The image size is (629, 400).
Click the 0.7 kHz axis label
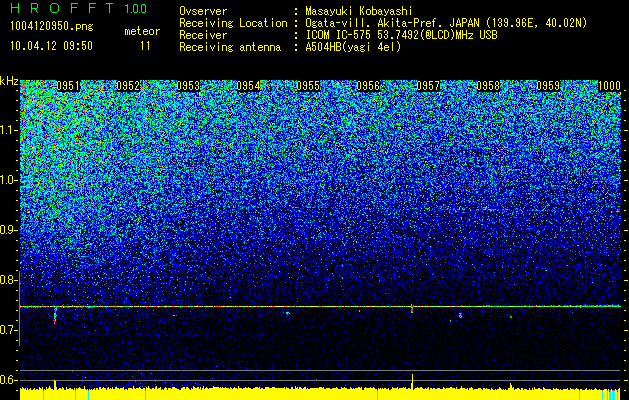(x=9, y=330)
